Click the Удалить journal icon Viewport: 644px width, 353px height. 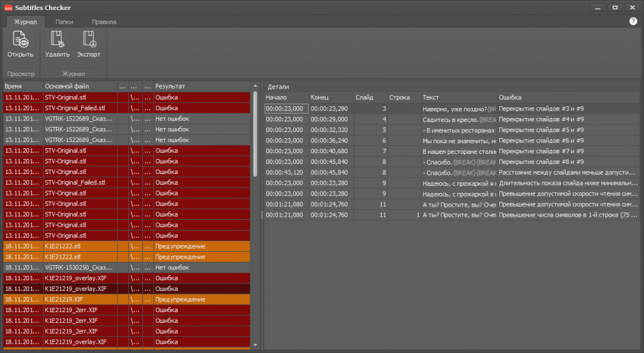57,40
